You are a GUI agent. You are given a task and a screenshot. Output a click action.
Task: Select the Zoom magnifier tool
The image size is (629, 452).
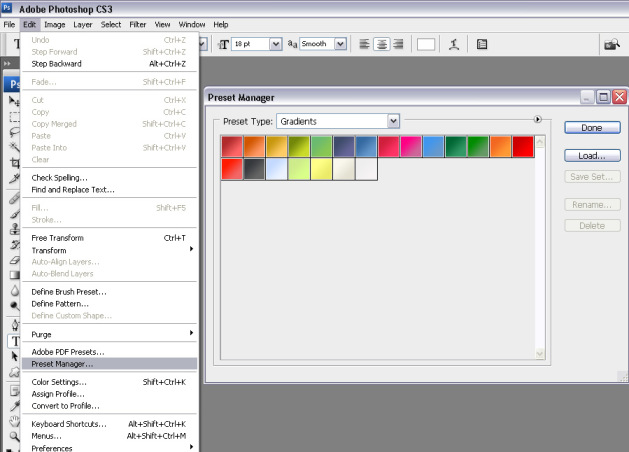14,436
